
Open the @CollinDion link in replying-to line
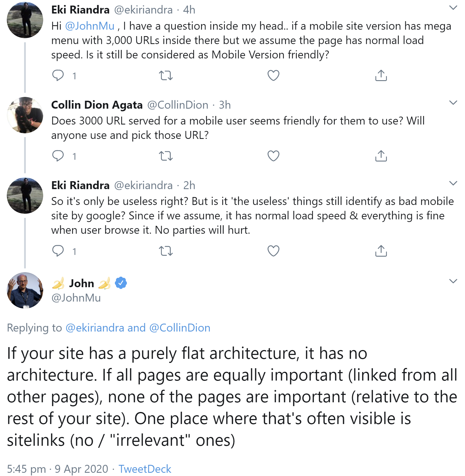(x=180, y=328)
